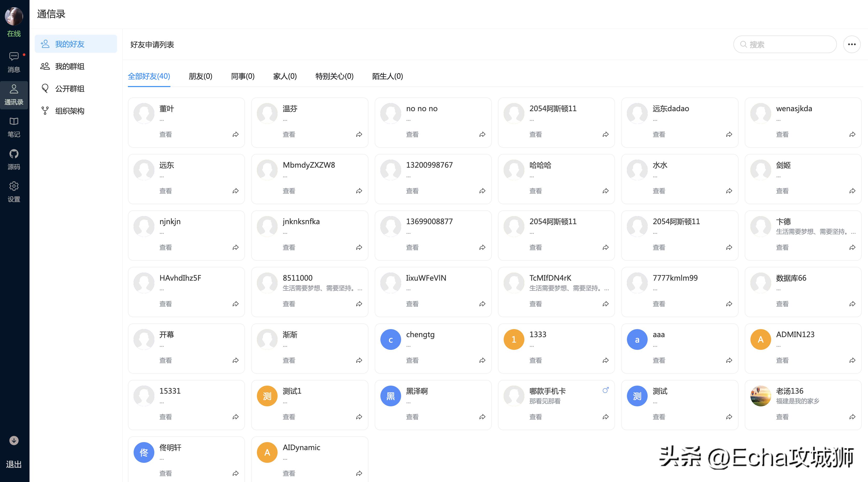Switch to the 朋友(0) tab
Image resolution: width=868 pixels, height=482 pixels.
200,76
